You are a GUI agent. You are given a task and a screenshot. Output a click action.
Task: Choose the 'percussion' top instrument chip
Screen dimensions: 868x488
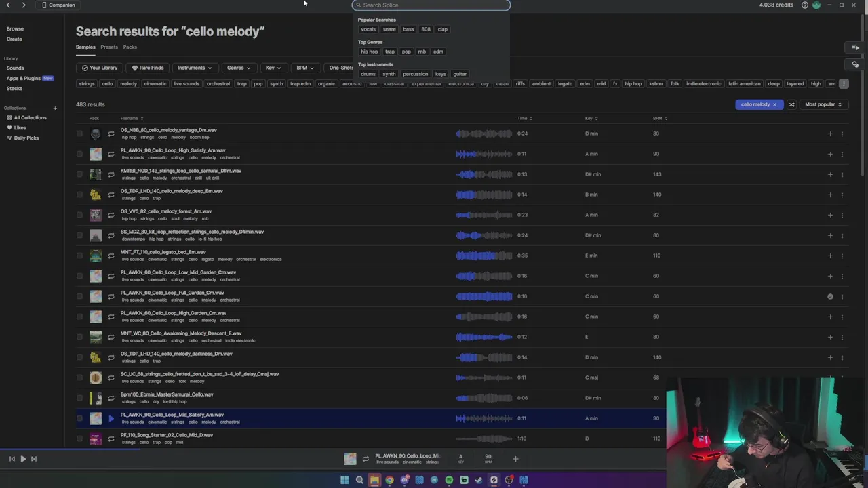click(415, 74)
